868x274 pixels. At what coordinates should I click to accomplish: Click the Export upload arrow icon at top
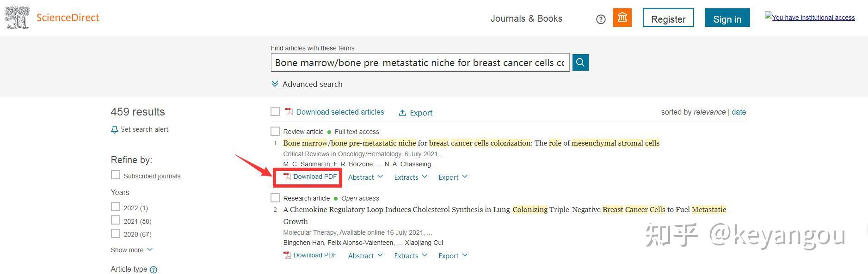point(402,113)
